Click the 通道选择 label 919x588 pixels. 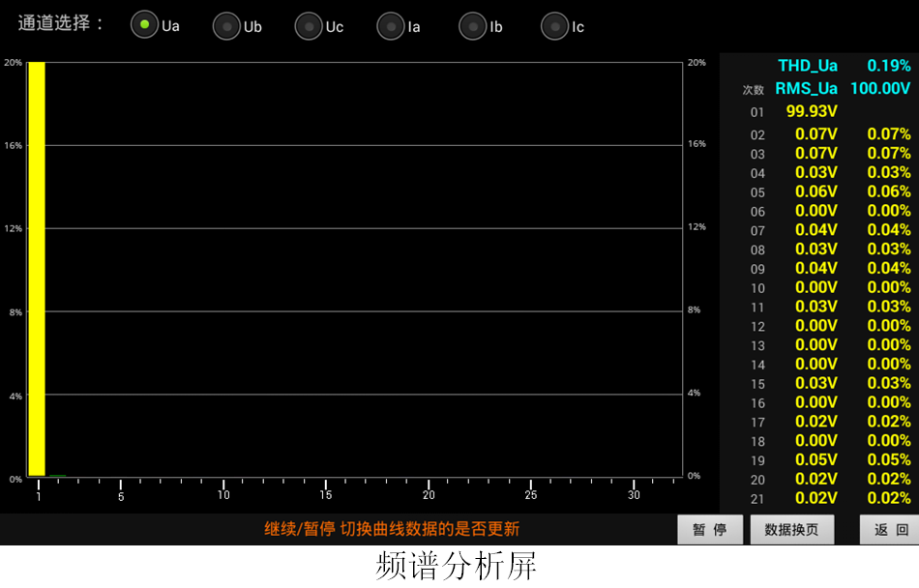(x=60, y=24)
